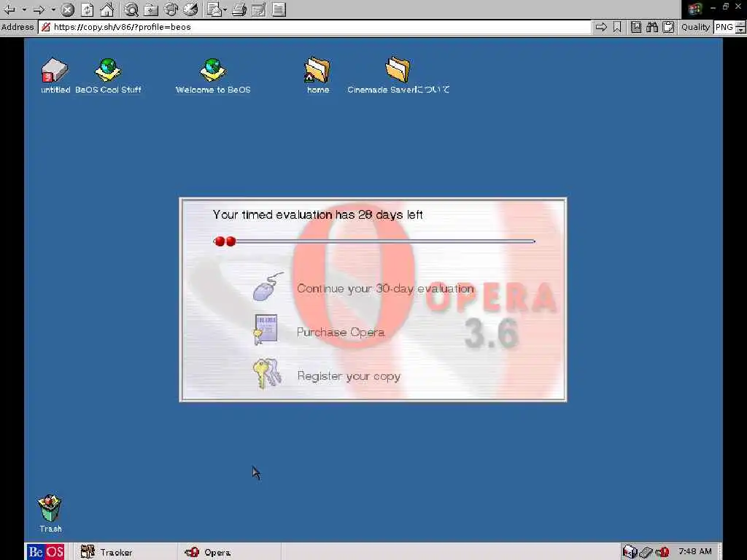747x560 pixels.
Task: Click Register your copy link
Action: point(349,376)
